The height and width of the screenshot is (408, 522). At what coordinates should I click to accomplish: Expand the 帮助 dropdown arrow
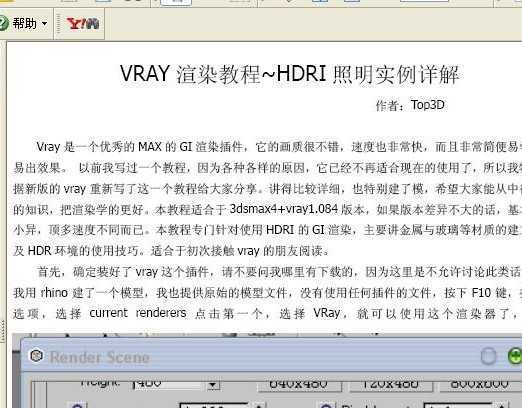44,24
